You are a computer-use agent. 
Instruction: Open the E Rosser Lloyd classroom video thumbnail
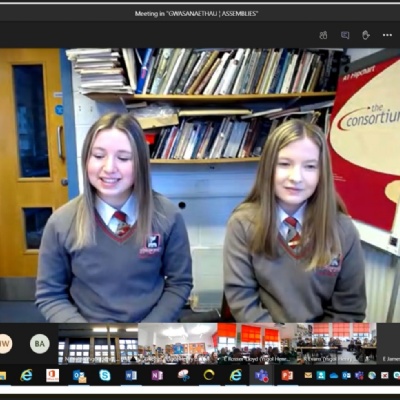pos(257,343)
